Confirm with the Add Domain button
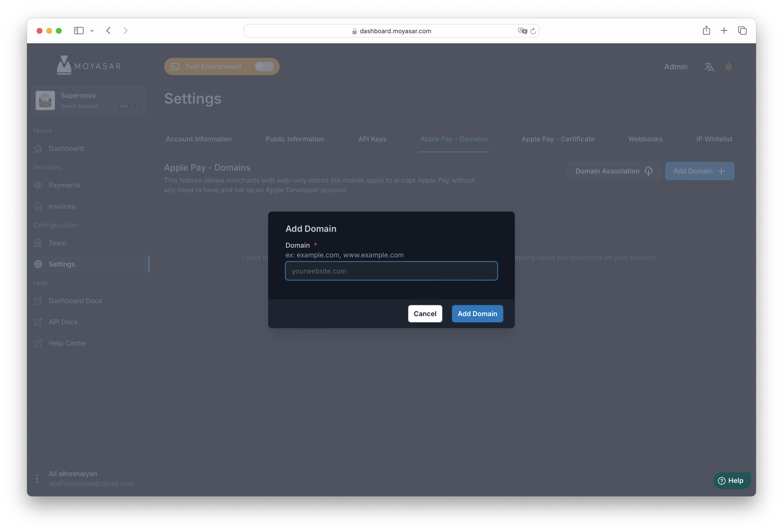The width and height of the screenshot is (783, 532). [477, 313]
